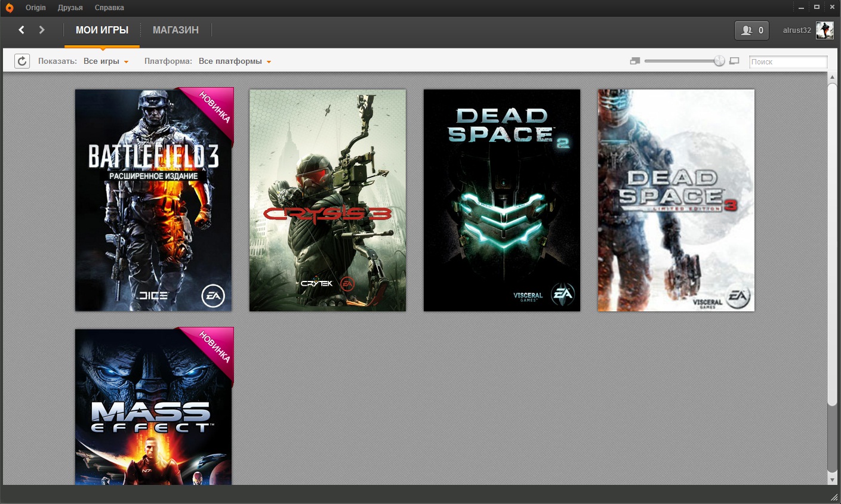The height and width of the screenshot is (504, 841).
Task: Select the Dead Space 2 cover
Action: tap(502, 200)
